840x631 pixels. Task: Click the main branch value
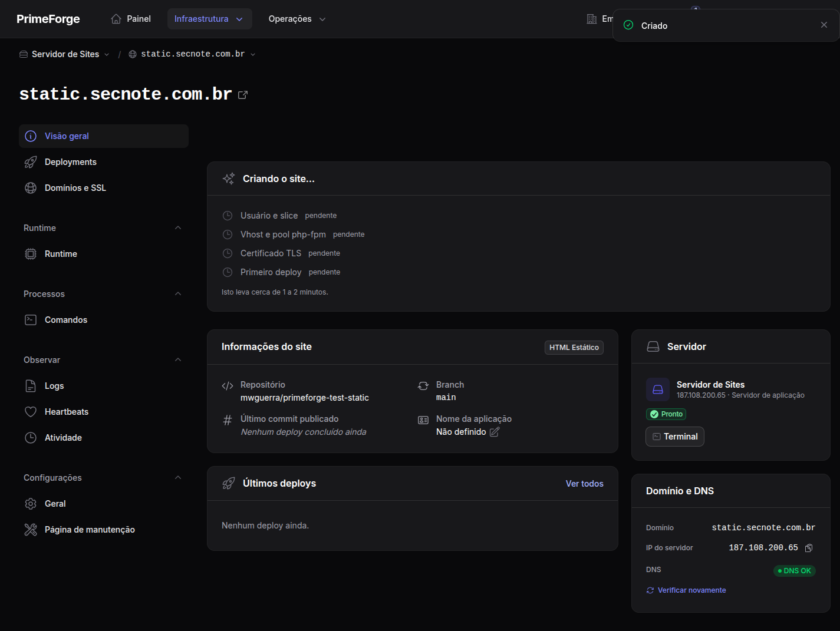(446, 398)
